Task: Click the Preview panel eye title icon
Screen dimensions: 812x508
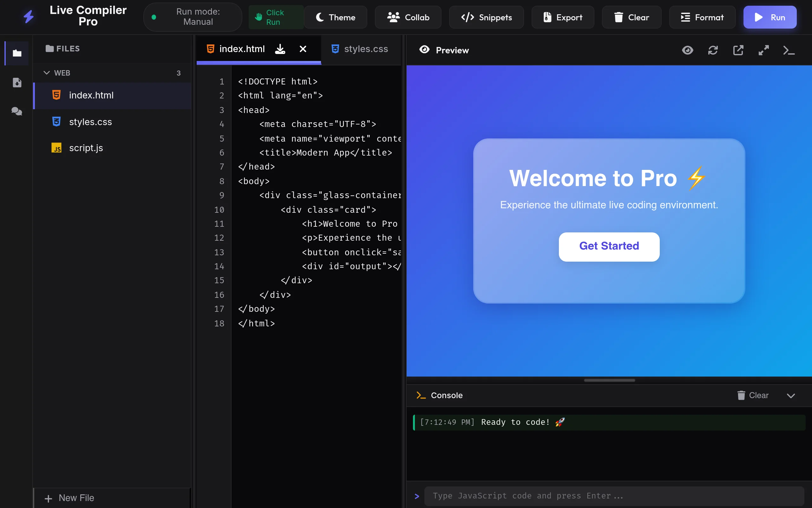Action: [x=424, y=50]
